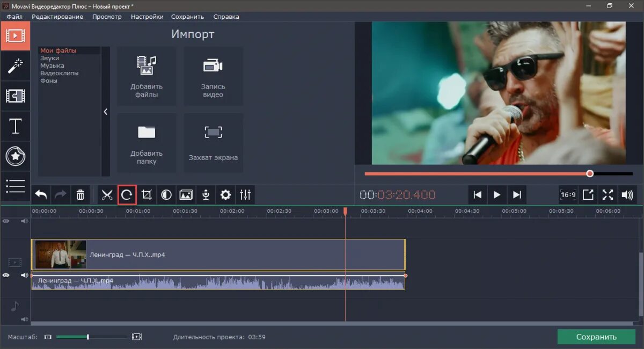The image size is (644, 349).
Task: Open the Настройки menu
Action: click(x=147, y=17)
